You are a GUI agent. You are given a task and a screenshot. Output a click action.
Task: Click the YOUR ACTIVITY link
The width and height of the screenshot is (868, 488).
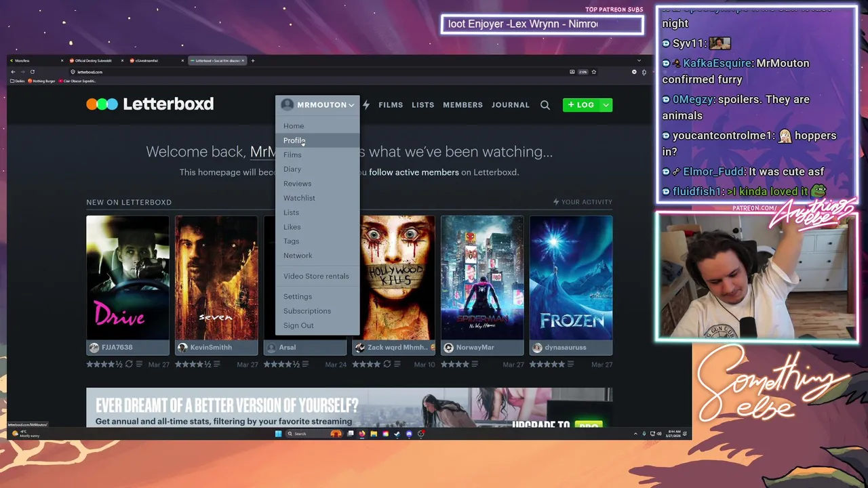583,202
